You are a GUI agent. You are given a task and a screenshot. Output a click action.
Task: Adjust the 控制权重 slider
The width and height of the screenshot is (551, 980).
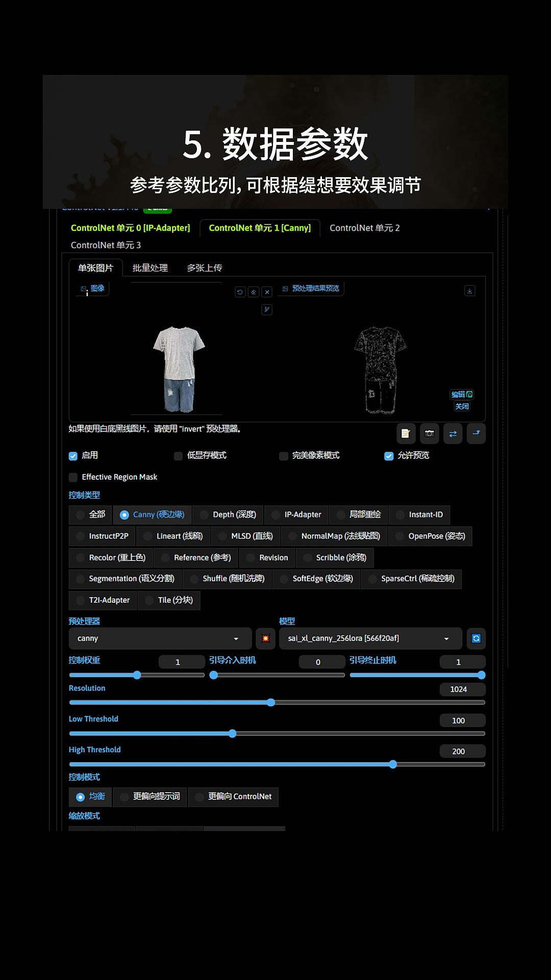point(137,675)
